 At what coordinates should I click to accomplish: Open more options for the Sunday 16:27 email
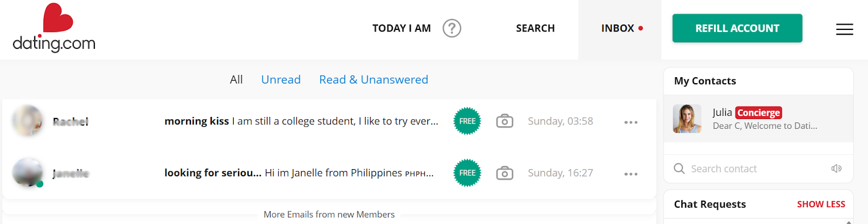(630, 174)
